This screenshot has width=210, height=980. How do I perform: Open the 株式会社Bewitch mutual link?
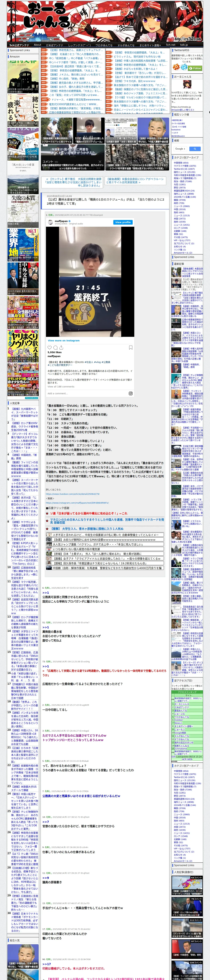178,136
